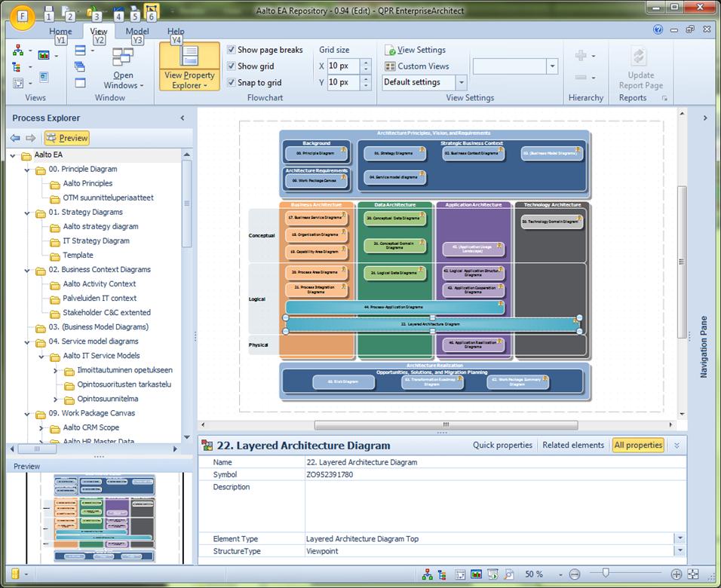
Task: Open the orange application File orb button
Action: point(22,17)
